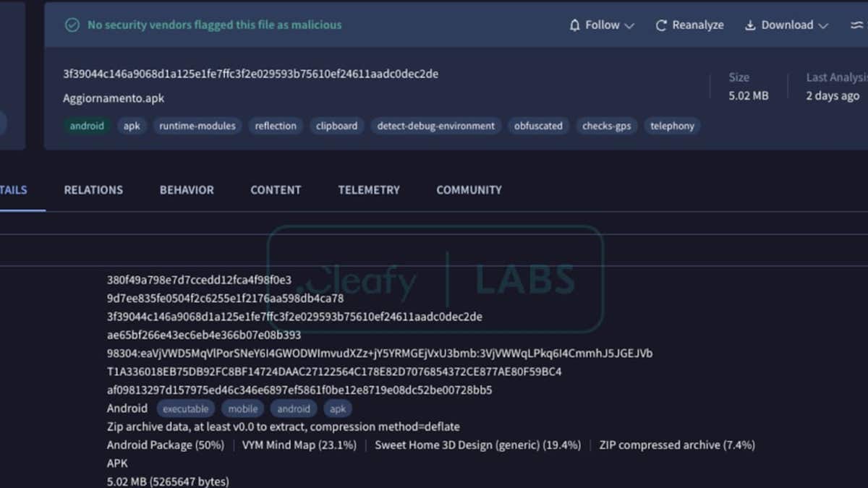Click the telephony tag

[x=672, y=126]
